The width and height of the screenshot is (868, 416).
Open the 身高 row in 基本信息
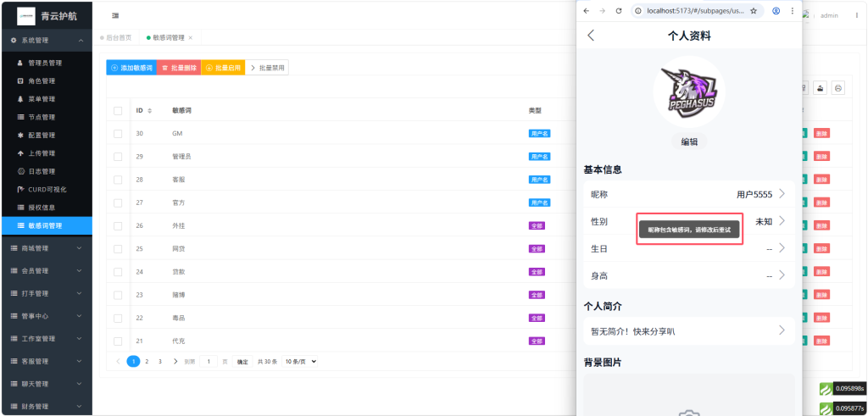point(689,275)
